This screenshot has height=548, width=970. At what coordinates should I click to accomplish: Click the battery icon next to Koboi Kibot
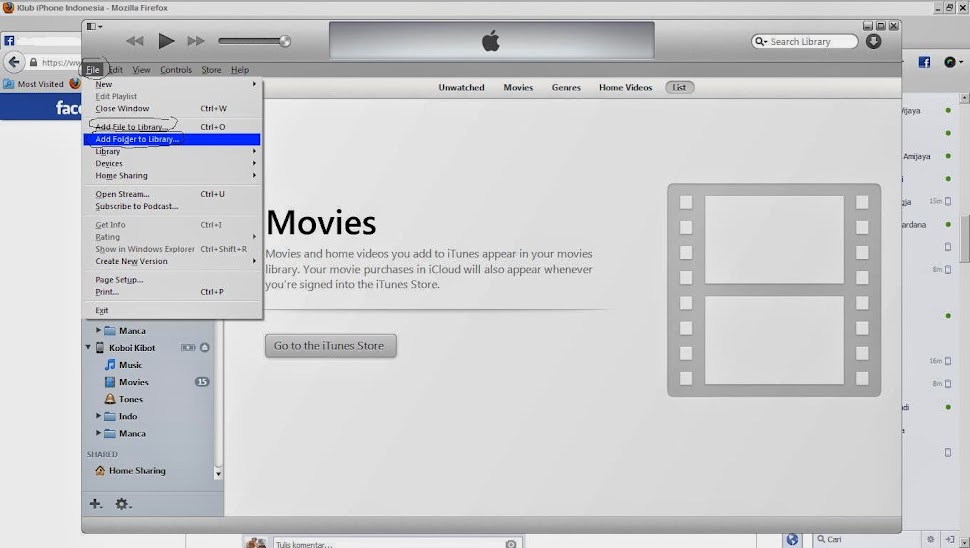click(188, 348)
